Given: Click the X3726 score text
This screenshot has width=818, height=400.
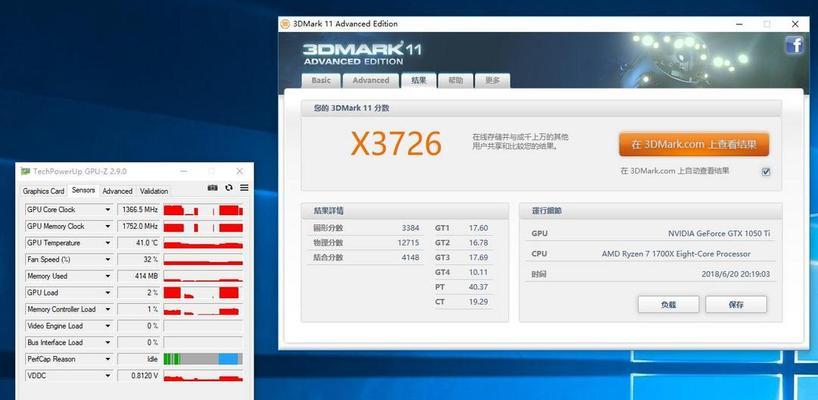Looking at the screenshot, I should pyautogui.click(x=396, y=143).
